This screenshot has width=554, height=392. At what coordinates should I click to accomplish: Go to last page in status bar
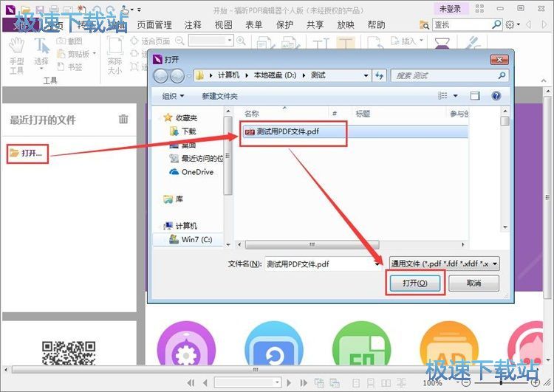click(303, 382)
